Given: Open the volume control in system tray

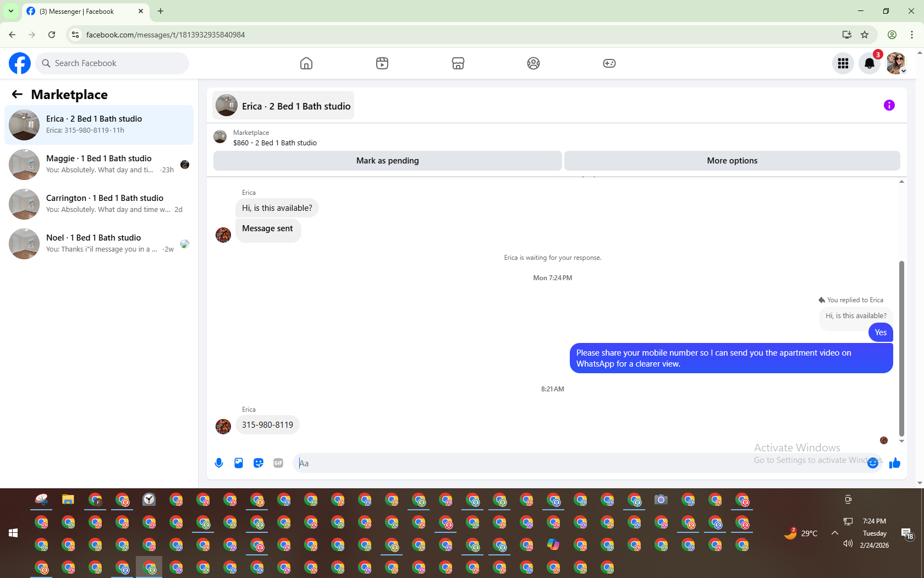Looking at the screenshot, I should (x=848, y=543).
